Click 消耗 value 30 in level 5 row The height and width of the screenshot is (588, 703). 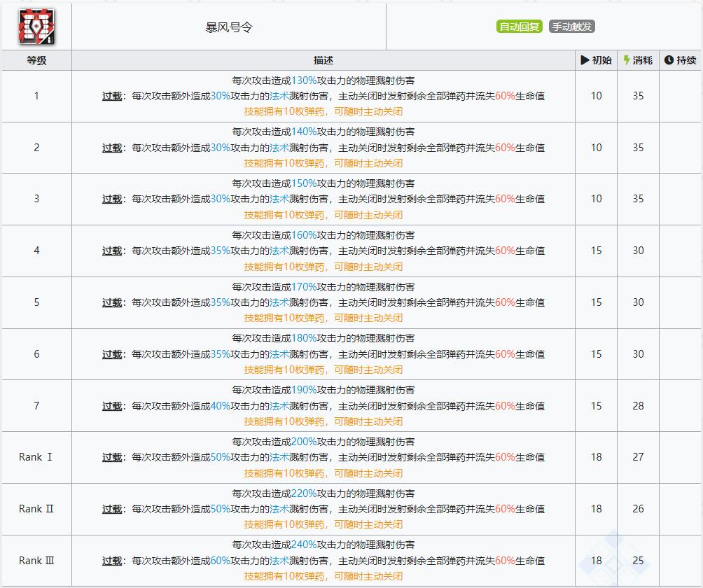tap(638, 302)
